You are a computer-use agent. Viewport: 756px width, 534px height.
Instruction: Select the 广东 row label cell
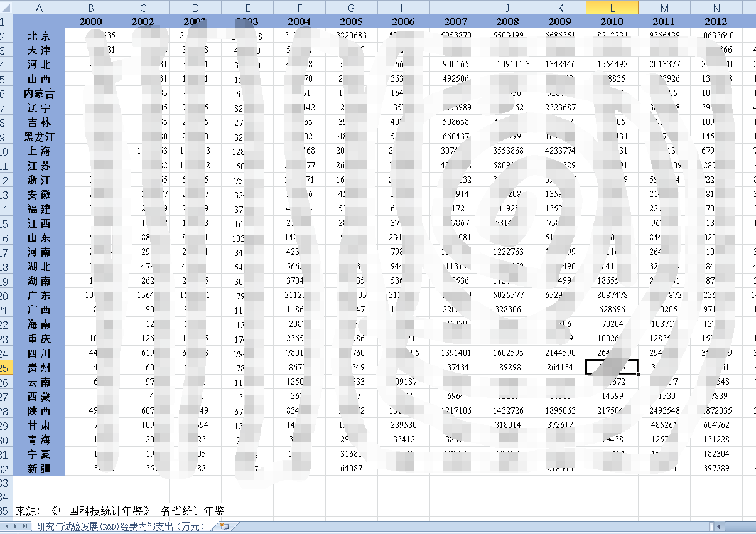point(39,296)
